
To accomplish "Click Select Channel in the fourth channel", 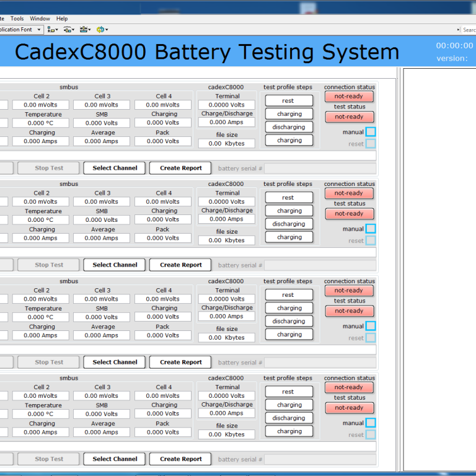I will point(115,459).
